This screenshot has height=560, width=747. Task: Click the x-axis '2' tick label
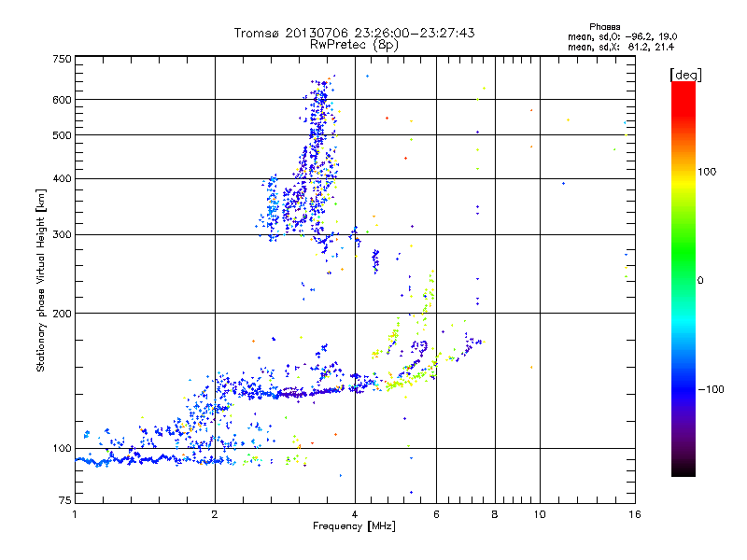215,514
